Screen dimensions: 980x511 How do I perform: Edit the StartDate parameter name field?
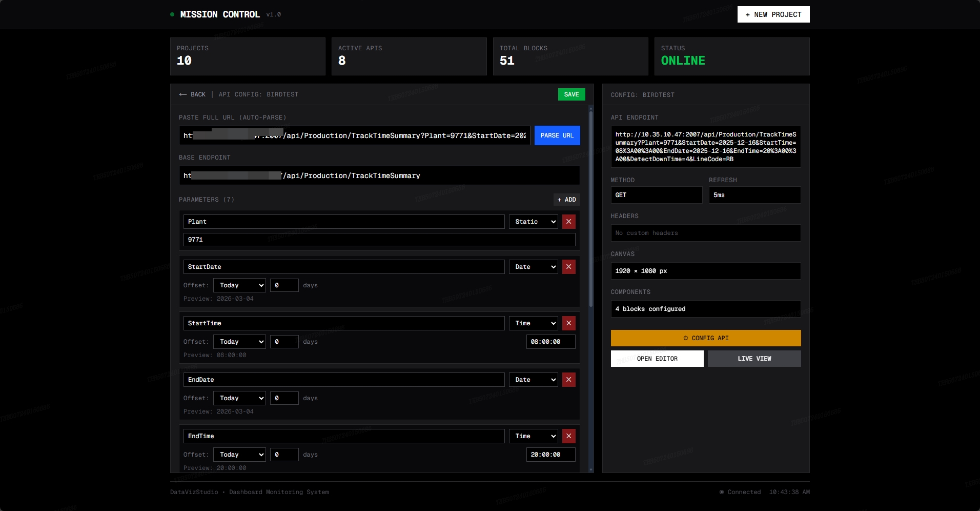click(344, 267)
